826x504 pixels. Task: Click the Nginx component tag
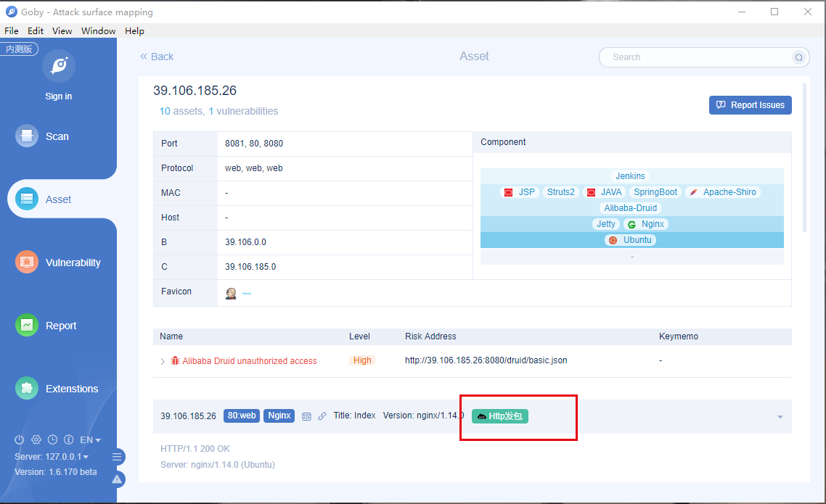click(x=646, y=224)
